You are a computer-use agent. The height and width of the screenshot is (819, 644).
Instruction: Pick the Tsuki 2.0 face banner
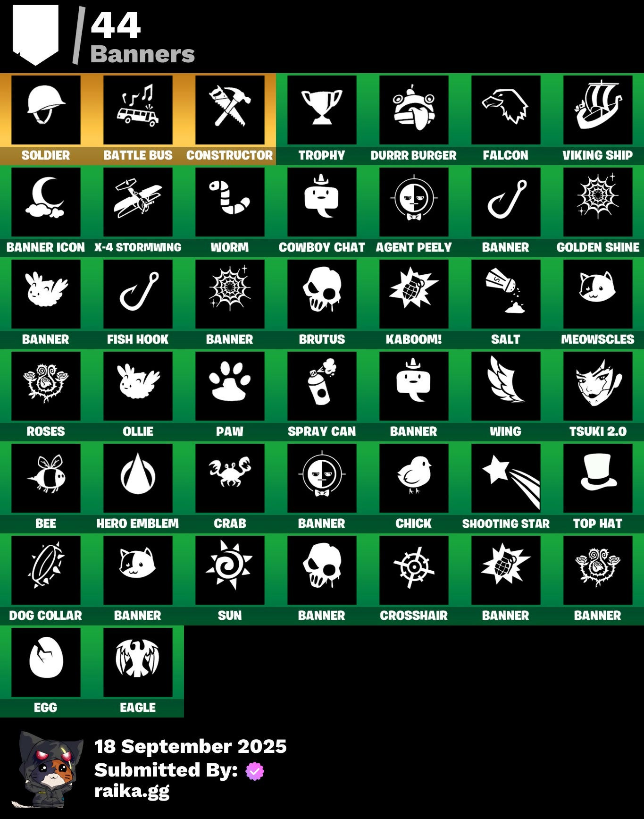(598, 386)
